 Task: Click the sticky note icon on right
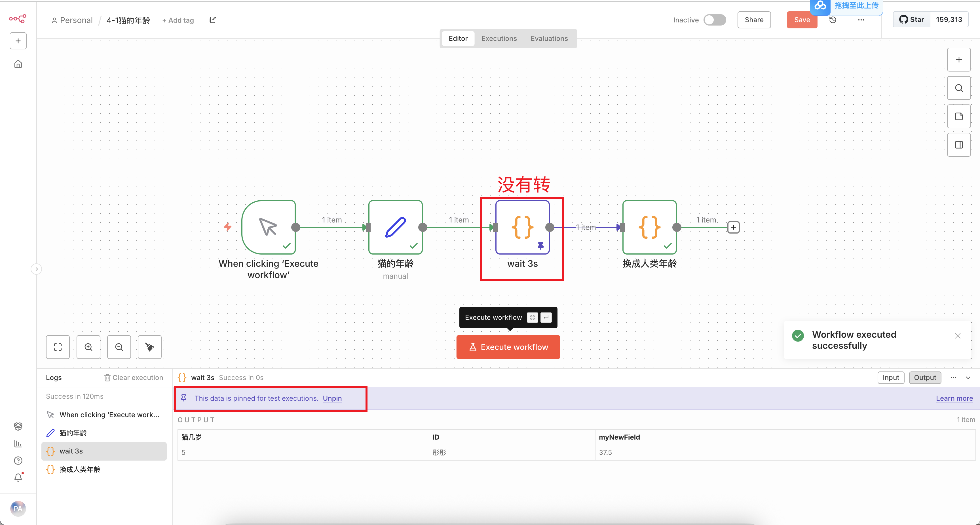[958, 117]
